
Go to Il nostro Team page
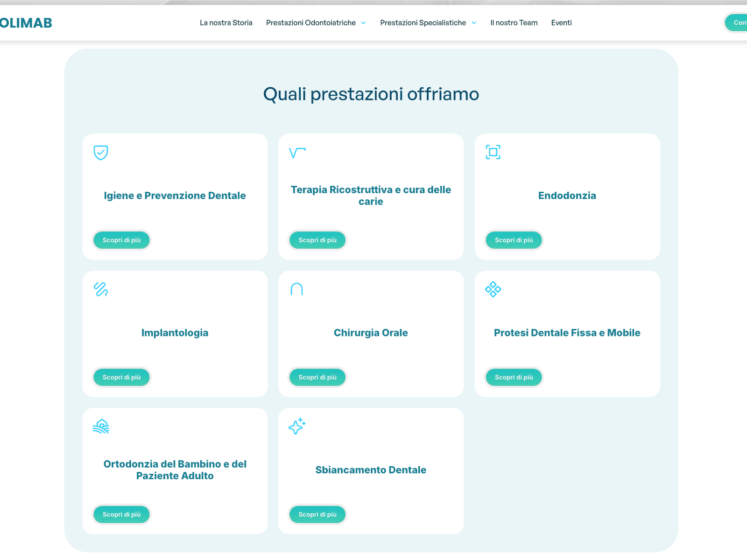click(x=514, y=23)
